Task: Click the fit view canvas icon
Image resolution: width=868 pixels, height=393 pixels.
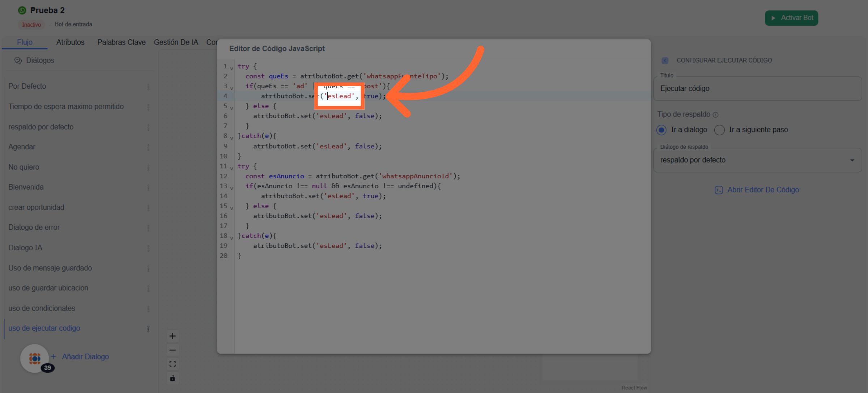Action: coord(173,364)
